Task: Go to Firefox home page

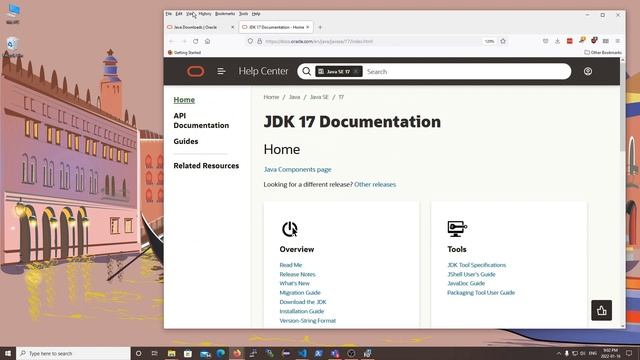Action: click(x=207, y=41)
